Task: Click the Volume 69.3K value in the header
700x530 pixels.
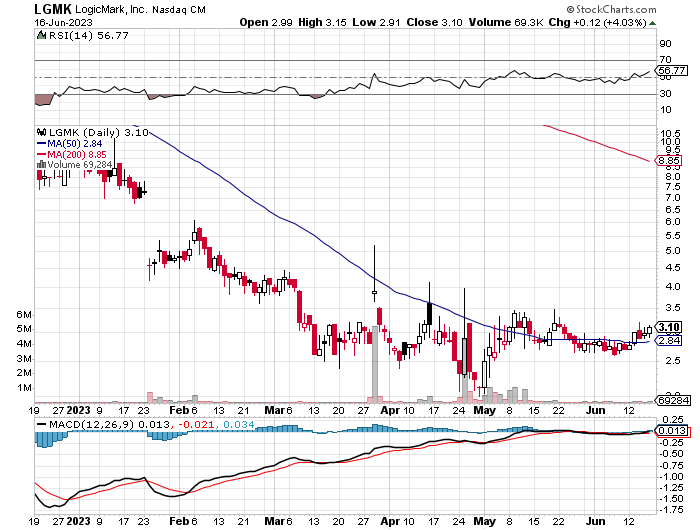Action: pyautogui.click(x=505, y=22)
